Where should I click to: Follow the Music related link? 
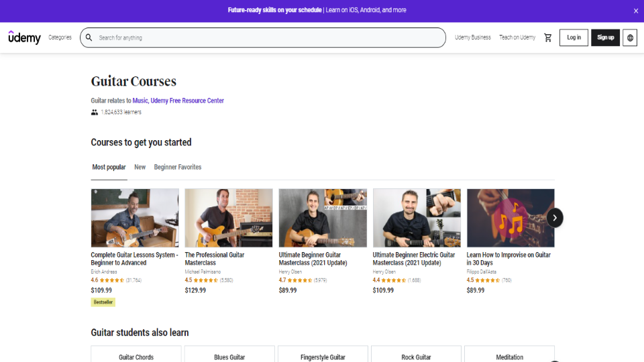pyautogui.click(x=140, y=101)
